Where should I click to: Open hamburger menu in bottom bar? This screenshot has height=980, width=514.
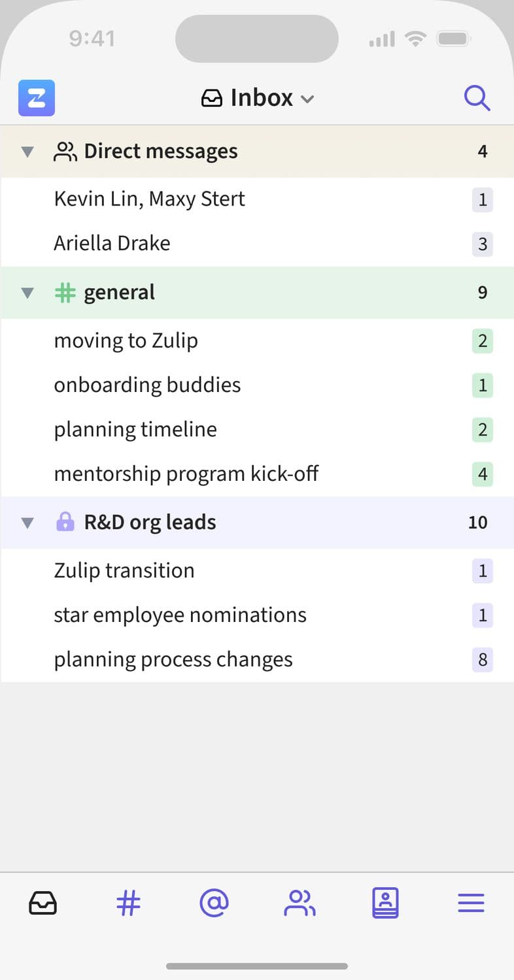pyautogui.click(x=471, y=904)
